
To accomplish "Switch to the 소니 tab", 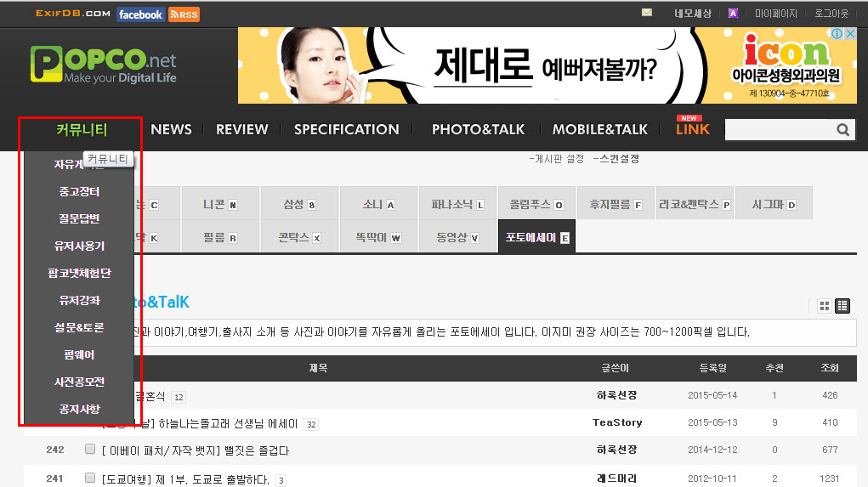I will coord(378,204).
